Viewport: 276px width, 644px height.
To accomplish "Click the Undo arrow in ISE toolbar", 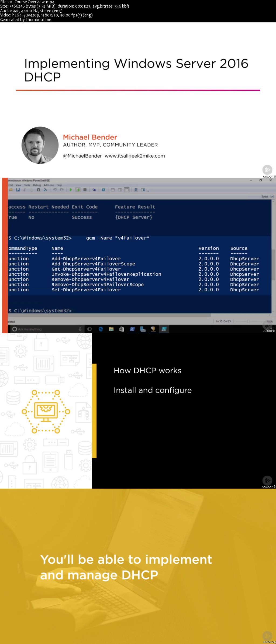I will pyautogui.click(x=55, y=190).
